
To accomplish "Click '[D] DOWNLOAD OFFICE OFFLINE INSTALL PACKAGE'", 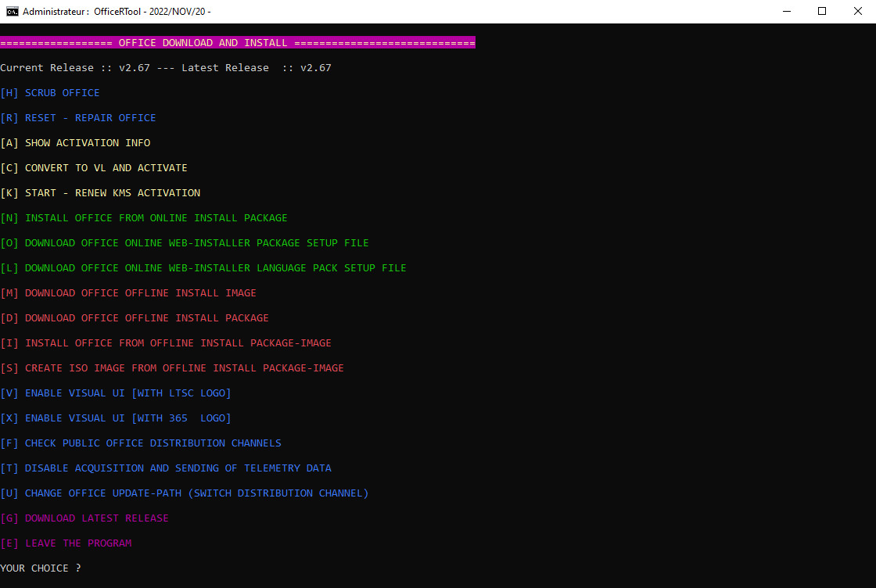I will tap(135, 318).
